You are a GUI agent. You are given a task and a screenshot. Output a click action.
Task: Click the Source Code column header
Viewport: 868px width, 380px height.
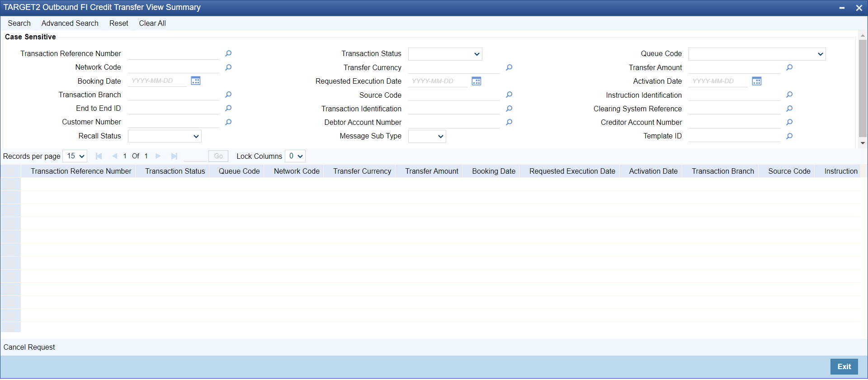tap(789, 171)
